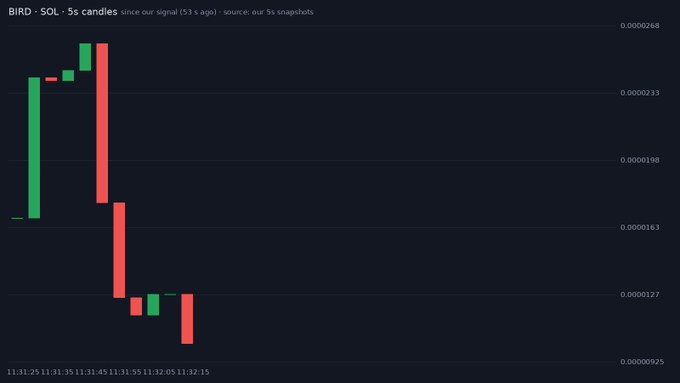Click the BIRD · SOL · 5s candles title
Viewport: 680px width, 383px height.
pyautogui.click(x=63, y=12)
